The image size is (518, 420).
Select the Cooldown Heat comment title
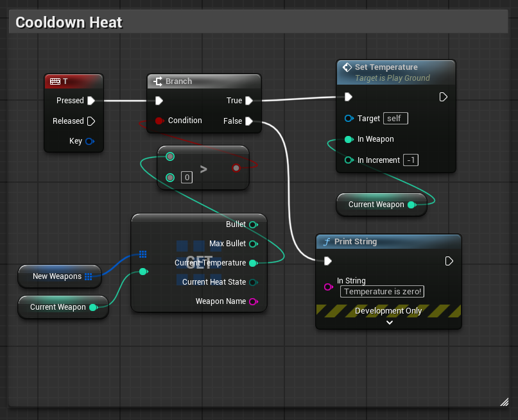69,22
